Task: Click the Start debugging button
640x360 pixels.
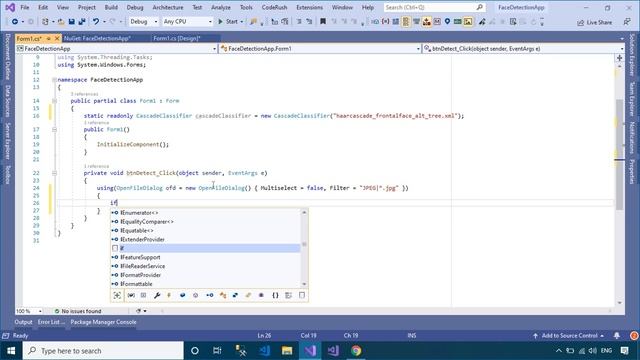Action: [228, 22]
